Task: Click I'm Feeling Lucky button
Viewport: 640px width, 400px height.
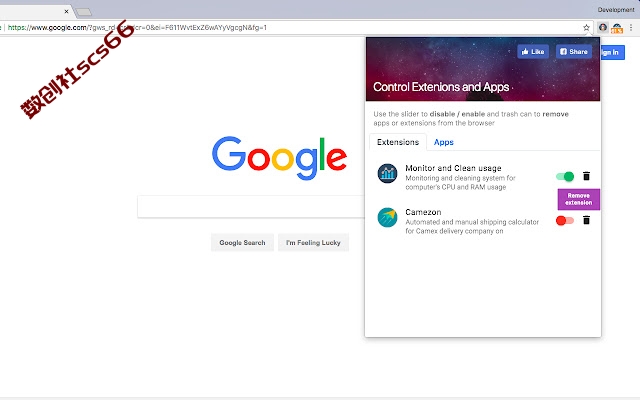Action: 313,242
